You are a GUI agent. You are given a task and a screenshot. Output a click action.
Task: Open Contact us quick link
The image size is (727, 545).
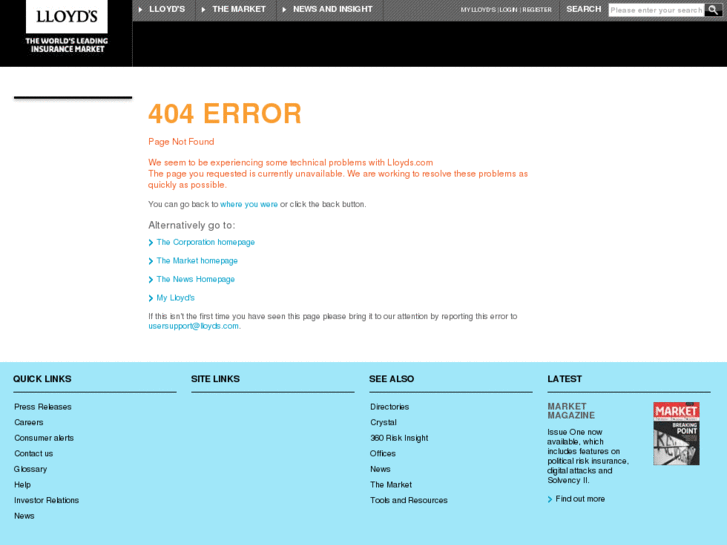click(33, 454)
